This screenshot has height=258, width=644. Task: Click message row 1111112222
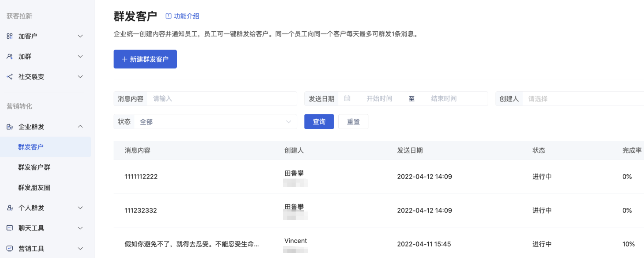[141, 177]
